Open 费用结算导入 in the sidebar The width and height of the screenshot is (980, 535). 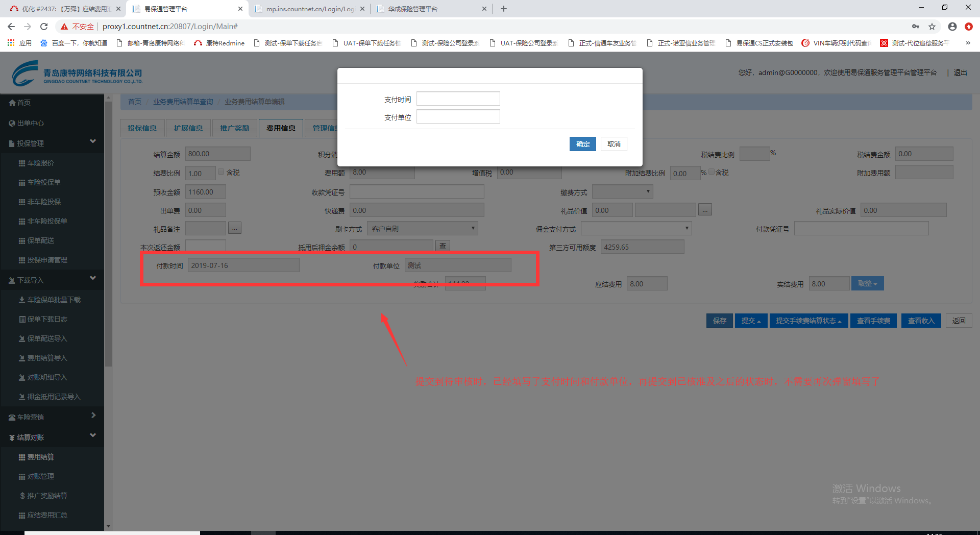coord(43,358)
